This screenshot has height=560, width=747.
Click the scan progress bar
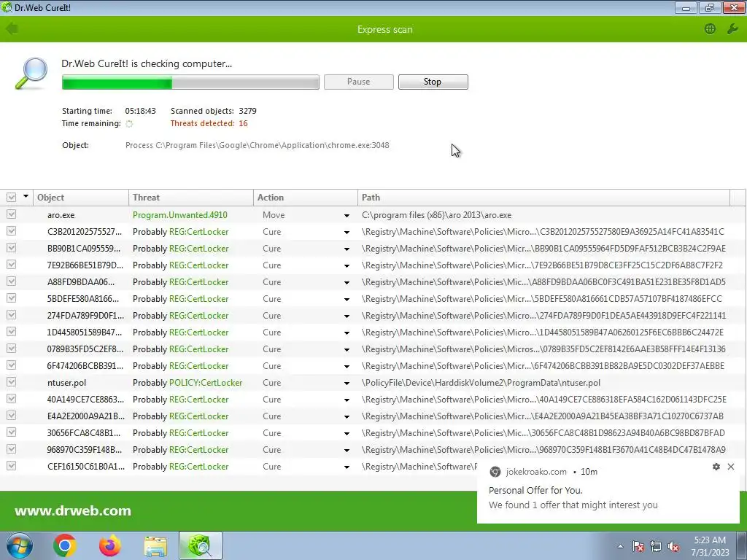(190, 82)
